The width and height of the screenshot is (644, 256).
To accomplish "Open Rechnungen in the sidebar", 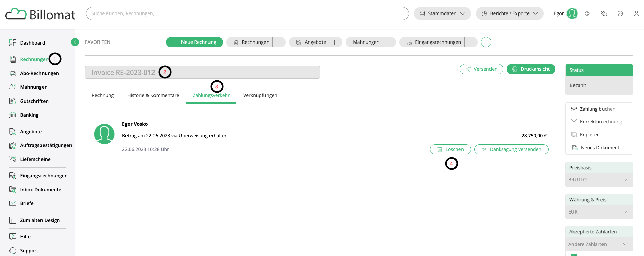I will (34, 59).
